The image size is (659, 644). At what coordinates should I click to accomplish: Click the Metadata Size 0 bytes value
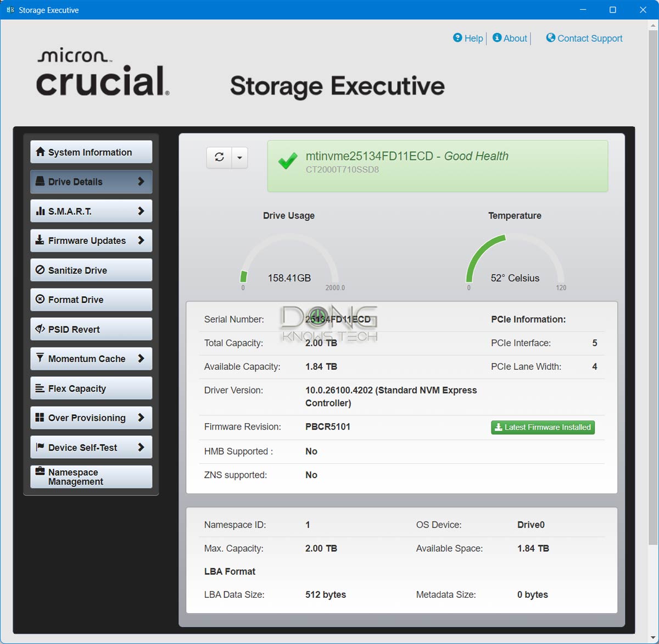tap(533, 595)
